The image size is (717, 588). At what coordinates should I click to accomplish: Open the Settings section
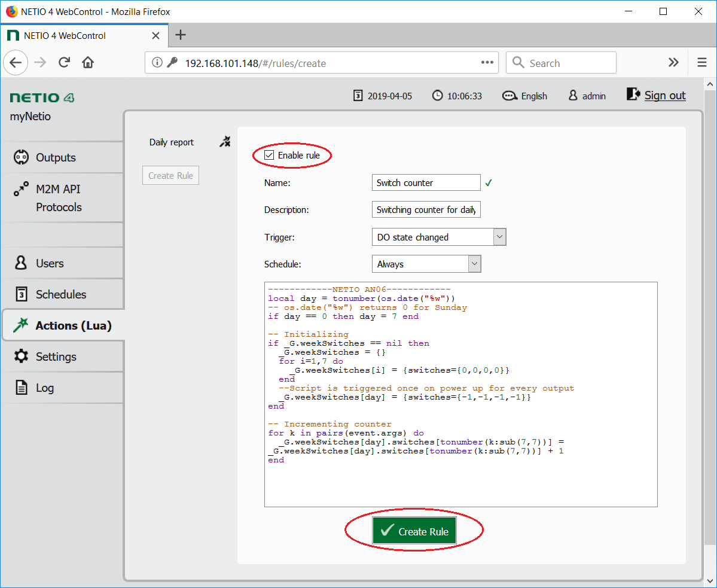(x=63, y=356)
